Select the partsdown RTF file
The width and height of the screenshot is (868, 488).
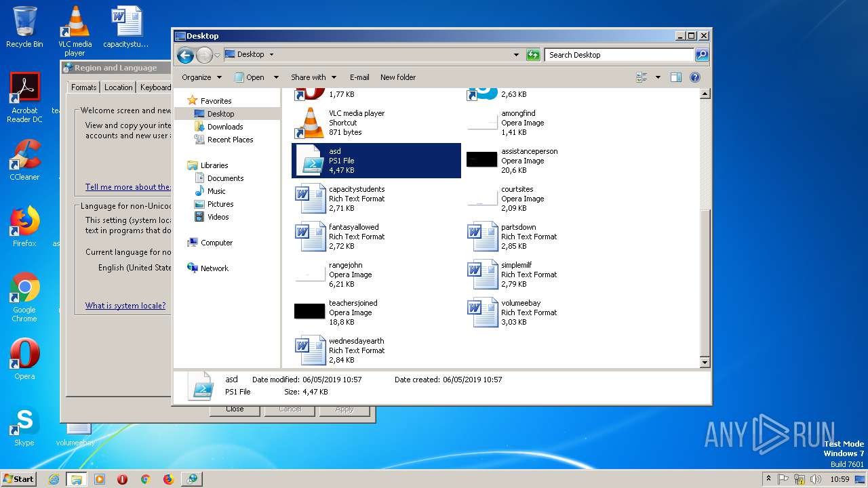(x=548, y=237)
